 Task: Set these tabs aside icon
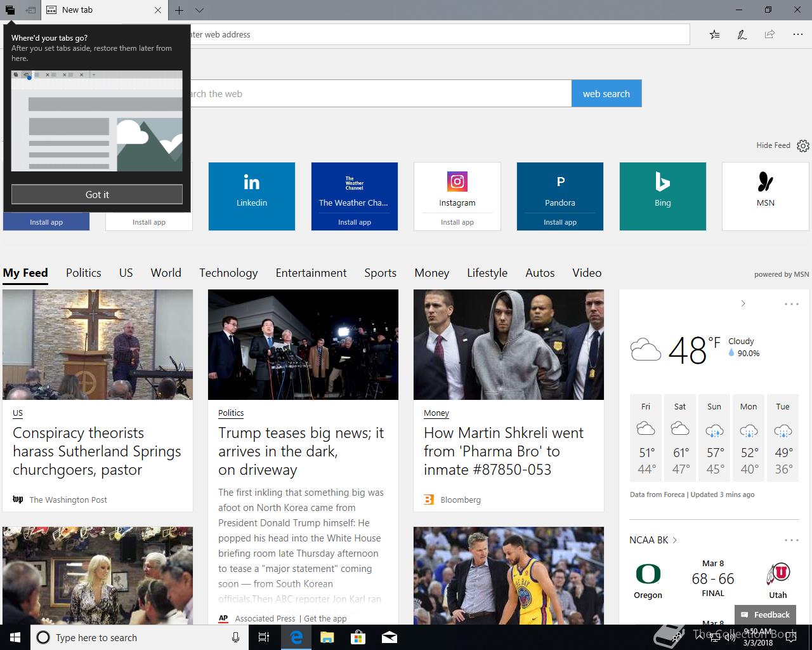(30, 10)
